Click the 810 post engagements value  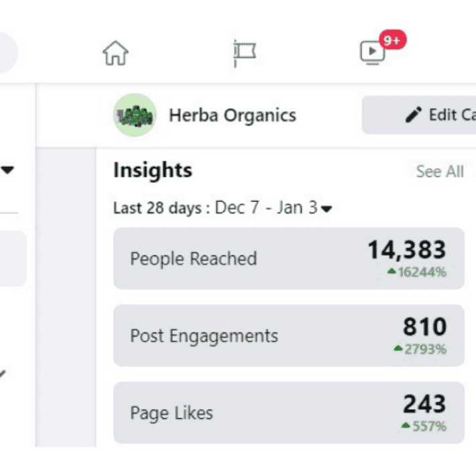(x=424, y=326)
